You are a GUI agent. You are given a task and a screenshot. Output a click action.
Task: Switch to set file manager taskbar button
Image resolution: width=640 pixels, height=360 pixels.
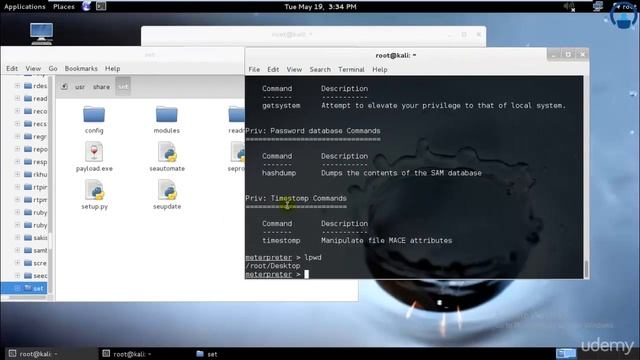[207, 354]
